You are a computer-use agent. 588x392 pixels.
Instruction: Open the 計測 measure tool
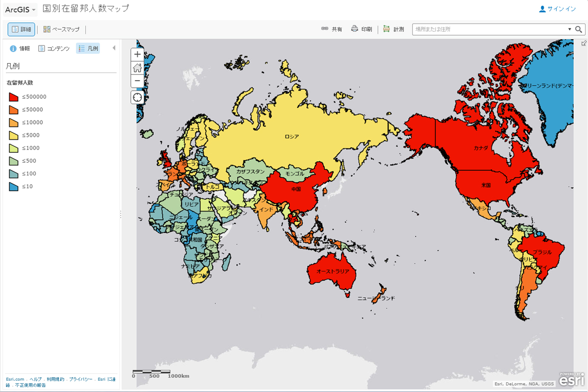[393, 29]
